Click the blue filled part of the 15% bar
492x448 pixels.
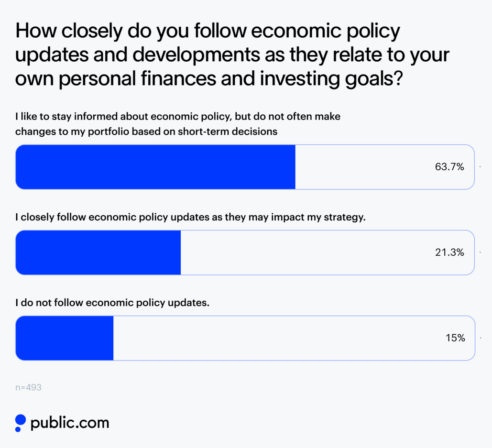pos(65,338)
